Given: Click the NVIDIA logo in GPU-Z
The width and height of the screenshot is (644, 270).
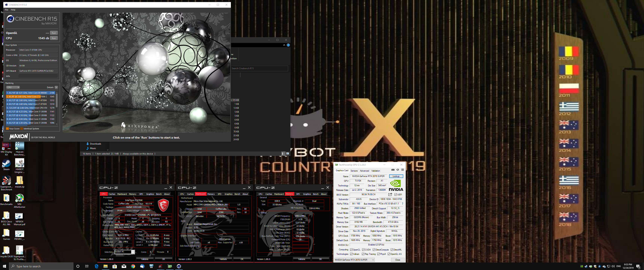Looking at the screenshot, I should point(396,185).
